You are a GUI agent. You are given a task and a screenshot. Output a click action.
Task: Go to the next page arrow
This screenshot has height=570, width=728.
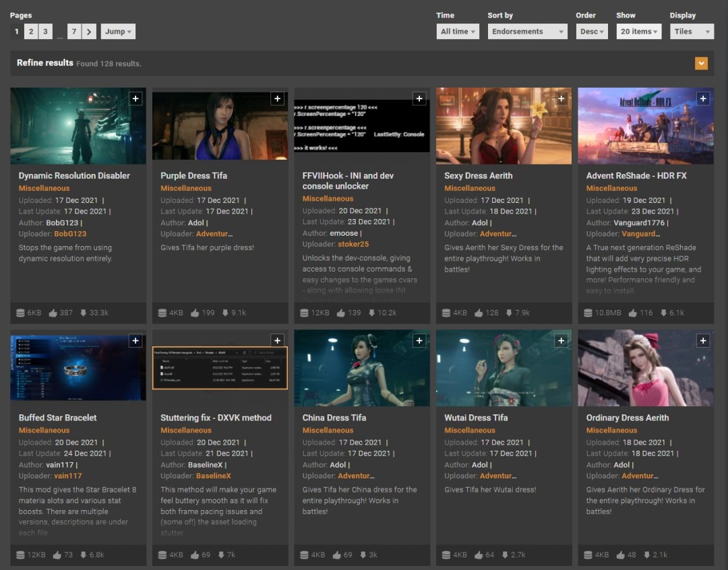89,32
